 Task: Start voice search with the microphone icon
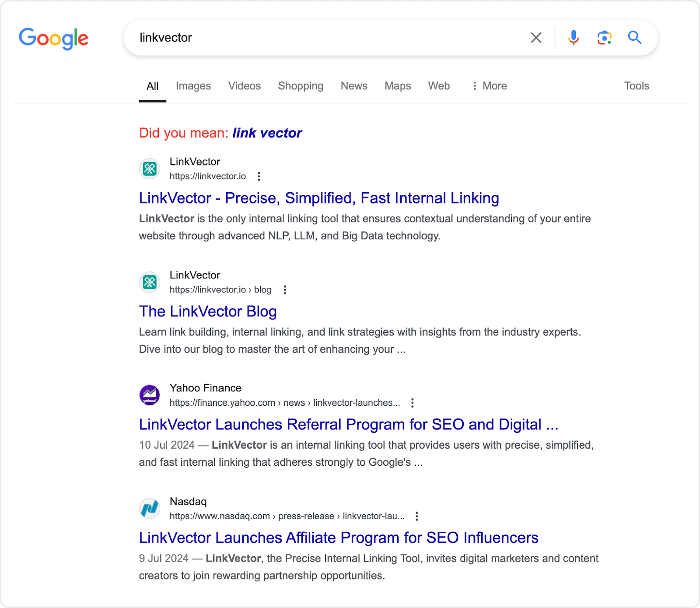(573, 38)
